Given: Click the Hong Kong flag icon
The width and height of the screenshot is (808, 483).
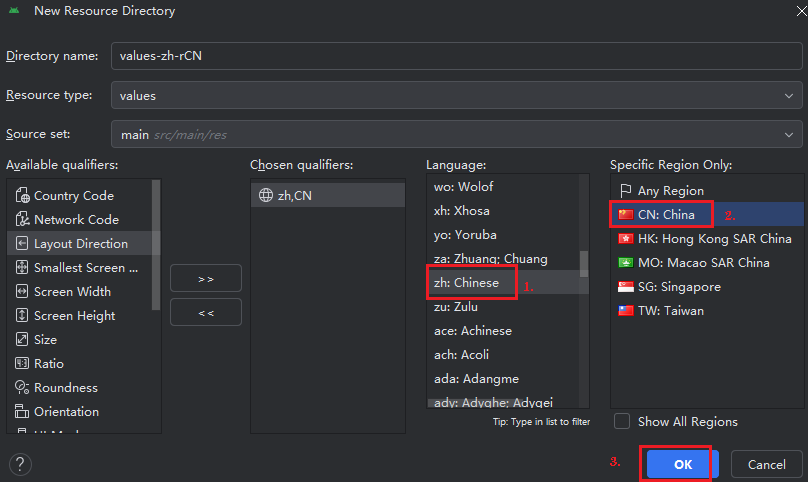Looking at the screenshot, I should pyautogui.click(x=625, y=239).
